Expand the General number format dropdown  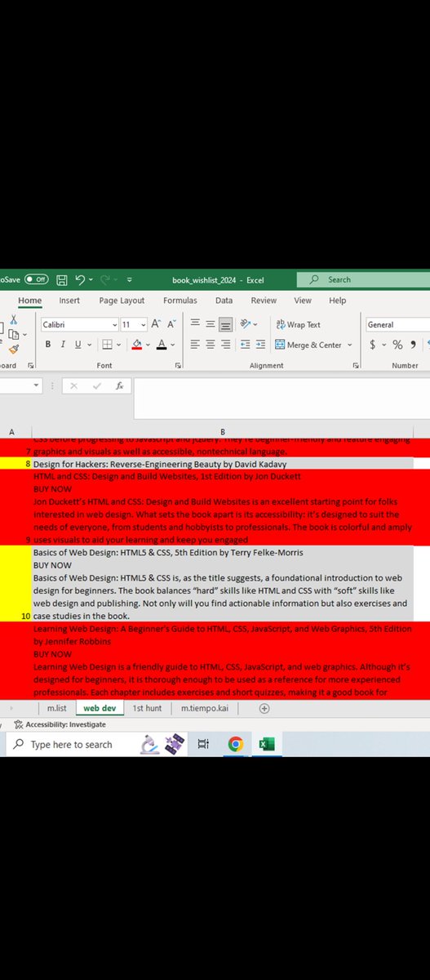(397, 324)
